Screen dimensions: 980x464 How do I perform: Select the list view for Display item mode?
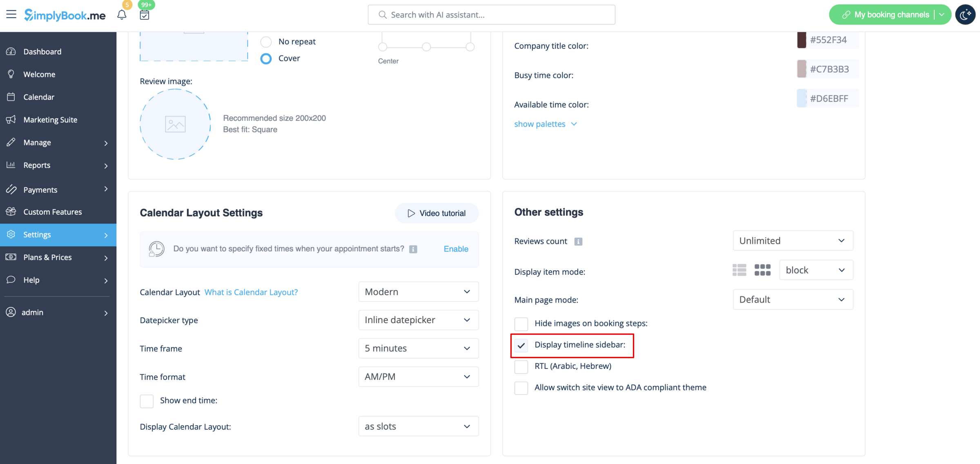pos(739,270)
